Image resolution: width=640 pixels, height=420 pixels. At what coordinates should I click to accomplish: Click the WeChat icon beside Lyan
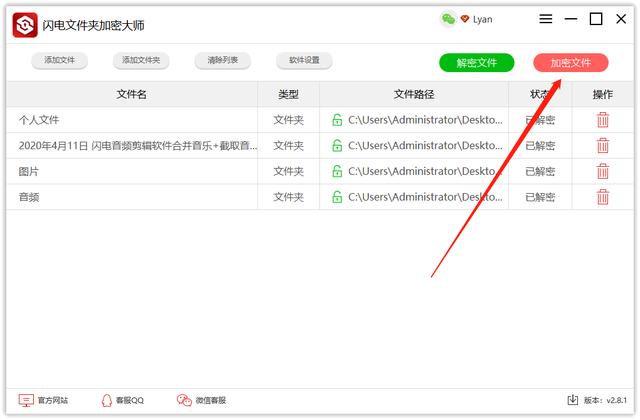tap(448, 19)
